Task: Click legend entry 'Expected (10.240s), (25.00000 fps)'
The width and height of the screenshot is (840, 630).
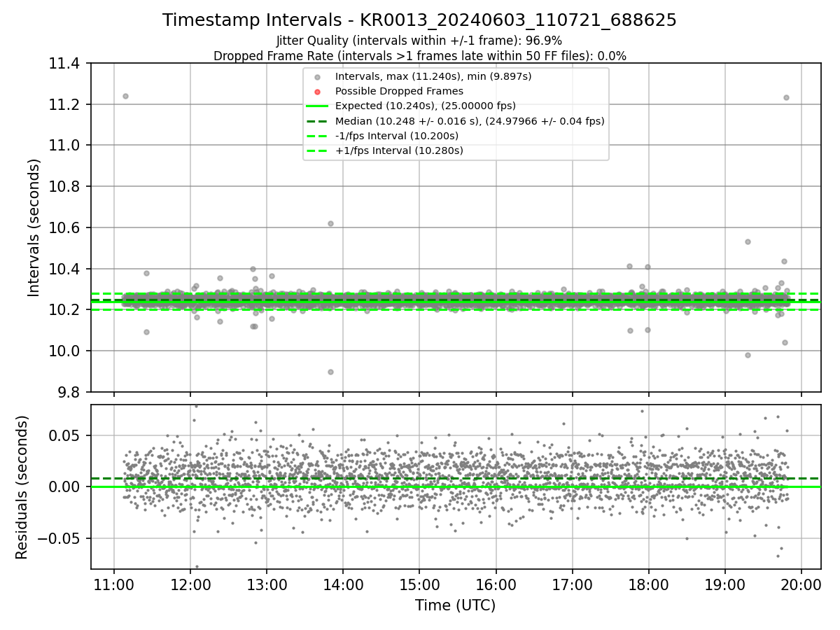Action: click(x=426, y=106)
